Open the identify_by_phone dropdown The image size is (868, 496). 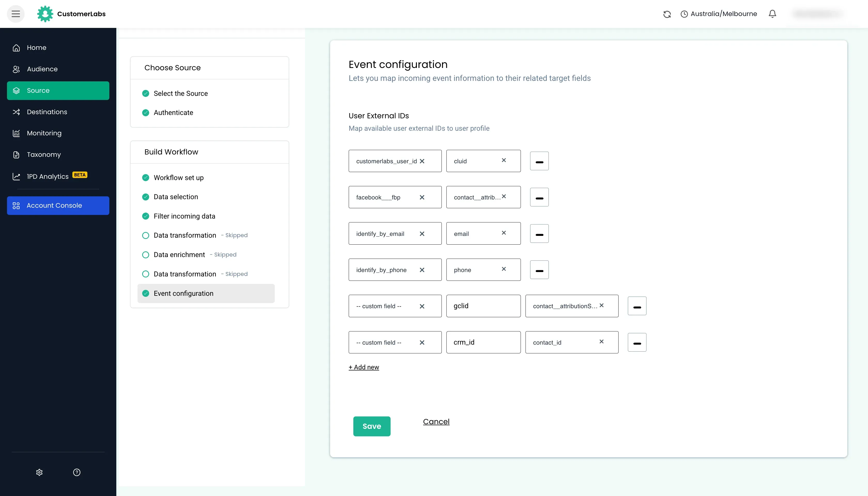click(x=395, y=270)
